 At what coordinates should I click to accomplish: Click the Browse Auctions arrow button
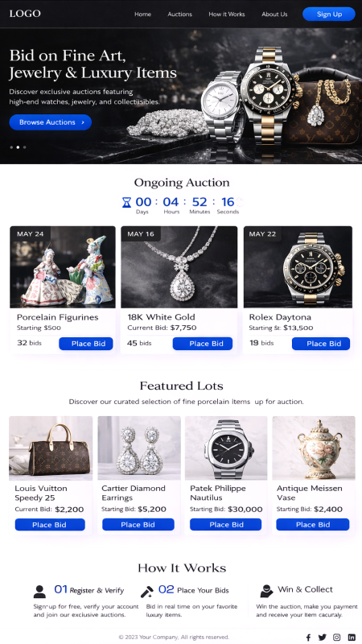tap(51, 122)
